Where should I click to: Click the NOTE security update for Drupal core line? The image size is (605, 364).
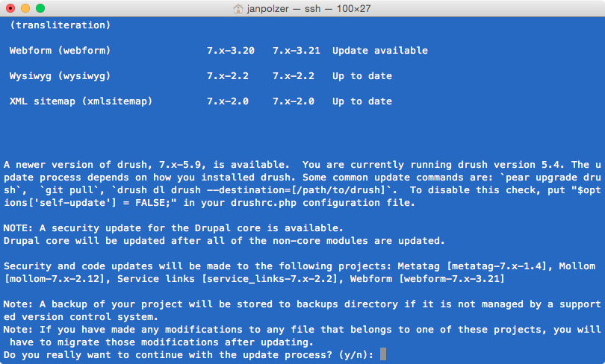pyautogui.click(x=173, y=228)
